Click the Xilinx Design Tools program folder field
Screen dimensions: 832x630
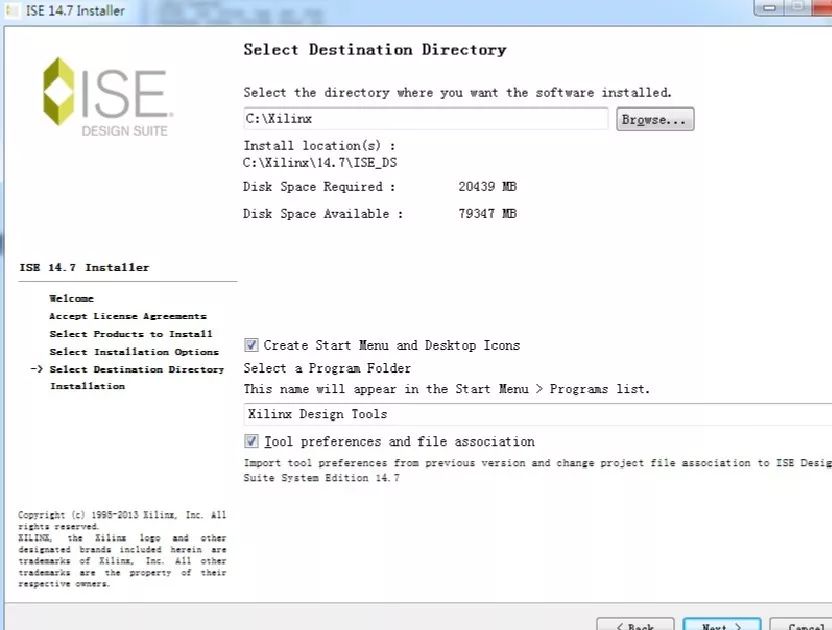(x=538, y=414)
